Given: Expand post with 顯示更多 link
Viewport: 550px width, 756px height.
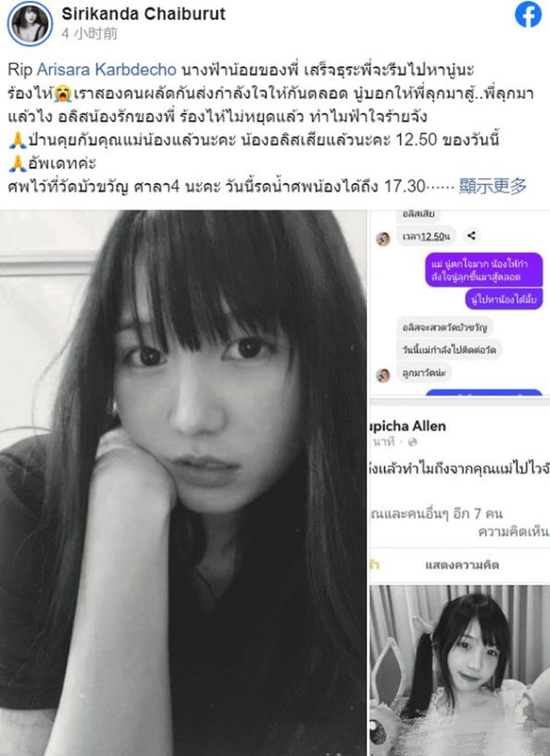Looking at the screenshot, I should click(493, 185).
